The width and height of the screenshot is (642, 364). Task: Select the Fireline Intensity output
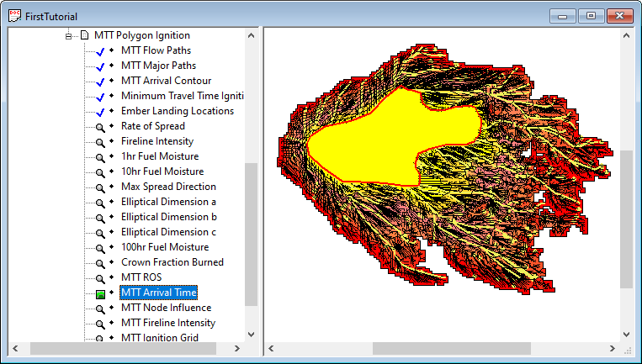[x=157, y=141]
